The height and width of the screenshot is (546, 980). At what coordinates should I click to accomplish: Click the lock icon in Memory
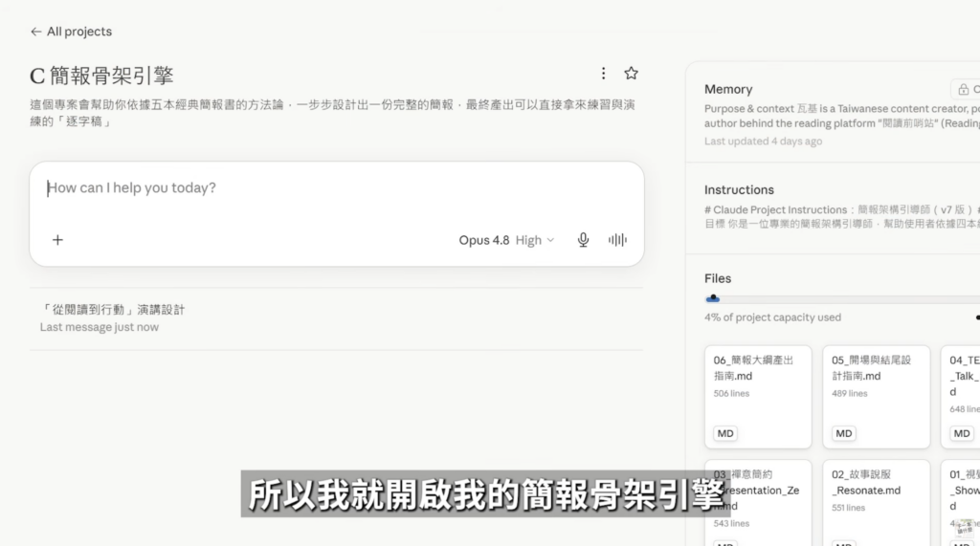click(963, 89)
